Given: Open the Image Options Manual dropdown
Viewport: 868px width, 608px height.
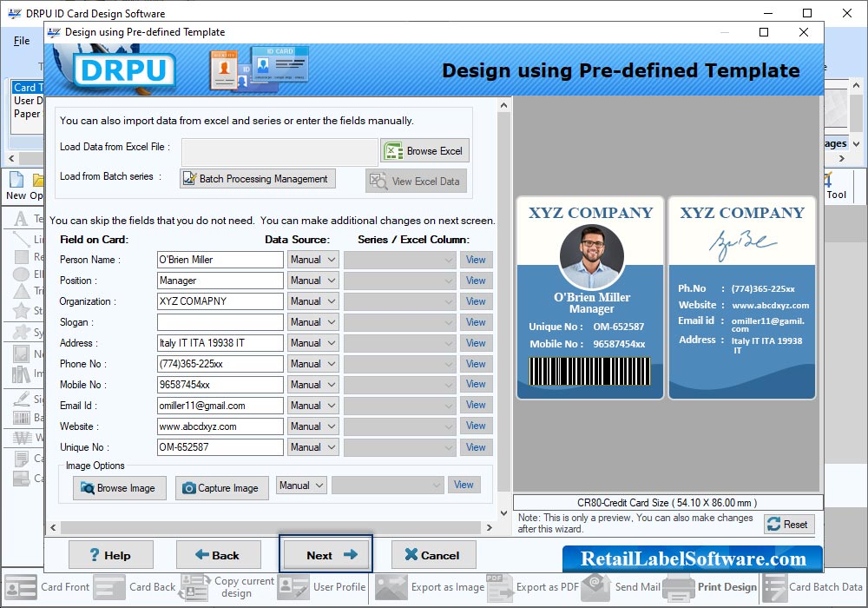Looking at the screenshot, I should (301, 486).
